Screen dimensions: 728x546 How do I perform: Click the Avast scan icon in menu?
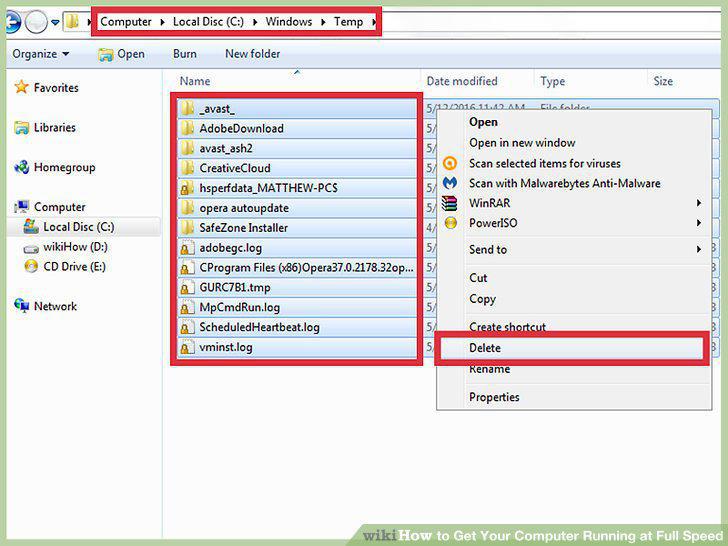pyautogui.click(x=450, y=163)
